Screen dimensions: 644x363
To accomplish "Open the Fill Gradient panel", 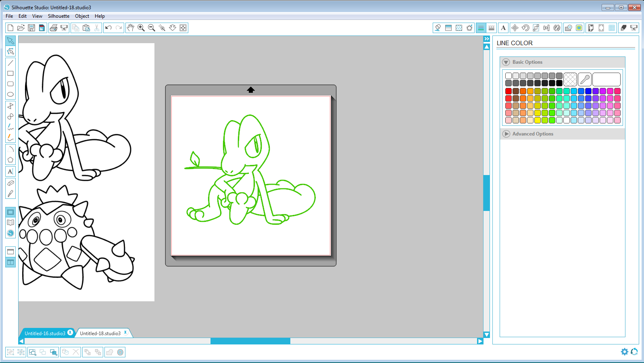I will coord(448,28).
